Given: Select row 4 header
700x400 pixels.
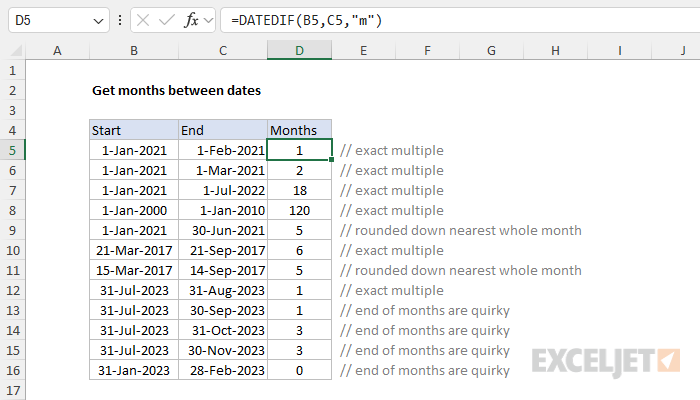Looking at the screenshot, I should [12, 130].
